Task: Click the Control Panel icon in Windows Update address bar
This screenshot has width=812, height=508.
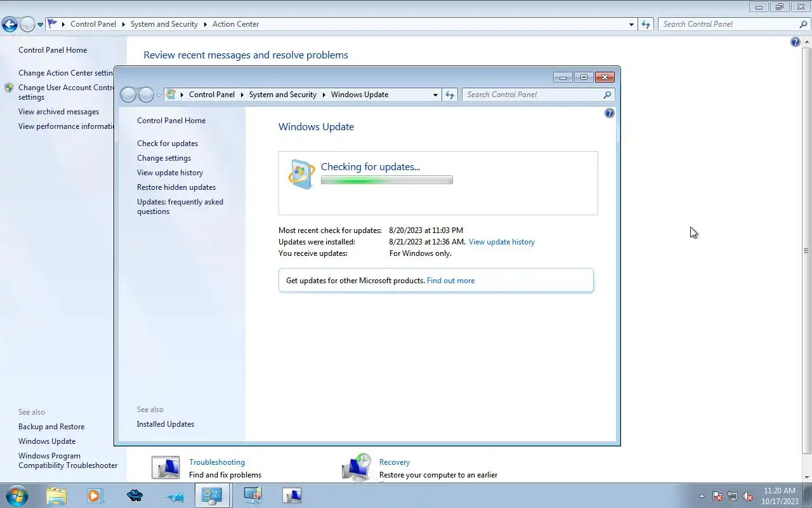Action: 171,95
